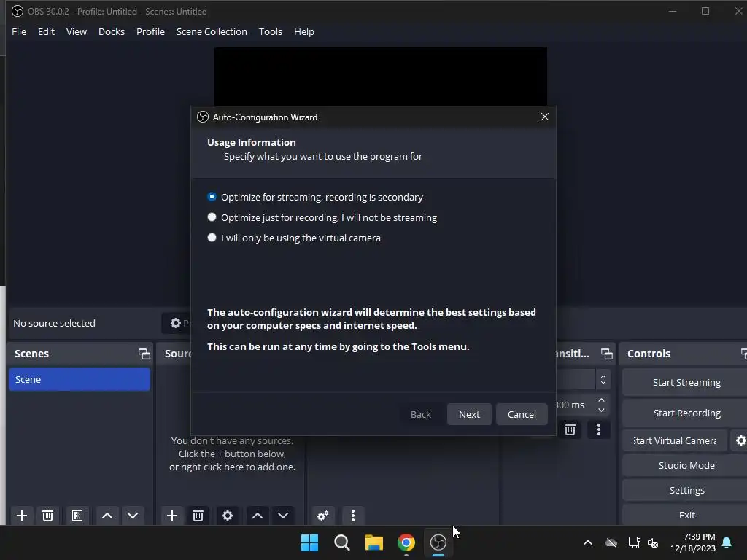The height and width of the screenshot is (560, 747).
Task: Select Optimize for streaming, recording is secondary
Action: point(315,197)
